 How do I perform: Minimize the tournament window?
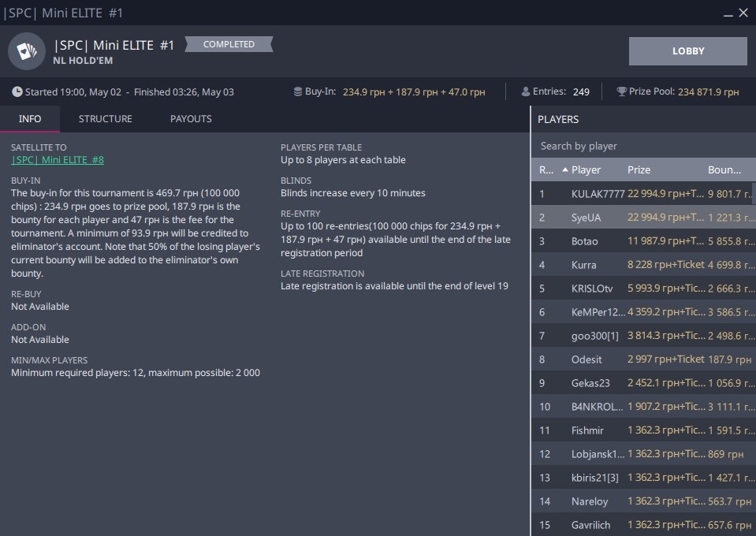tap(728, 14)
